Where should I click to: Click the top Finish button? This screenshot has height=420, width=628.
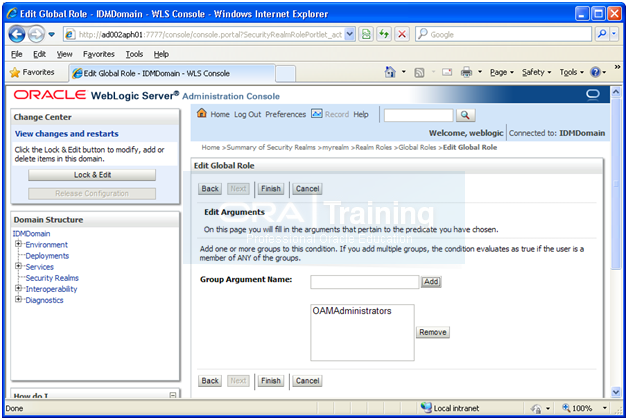(271, 189)
